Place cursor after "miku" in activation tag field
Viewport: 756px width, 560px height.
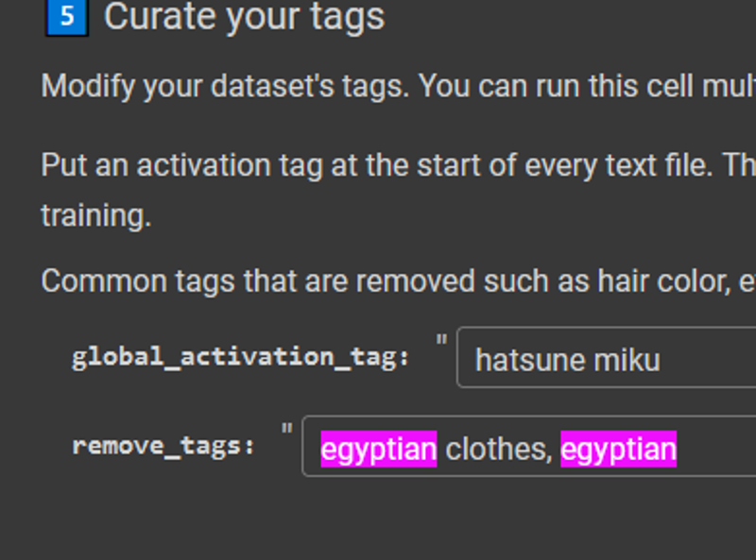coord(661,360)
